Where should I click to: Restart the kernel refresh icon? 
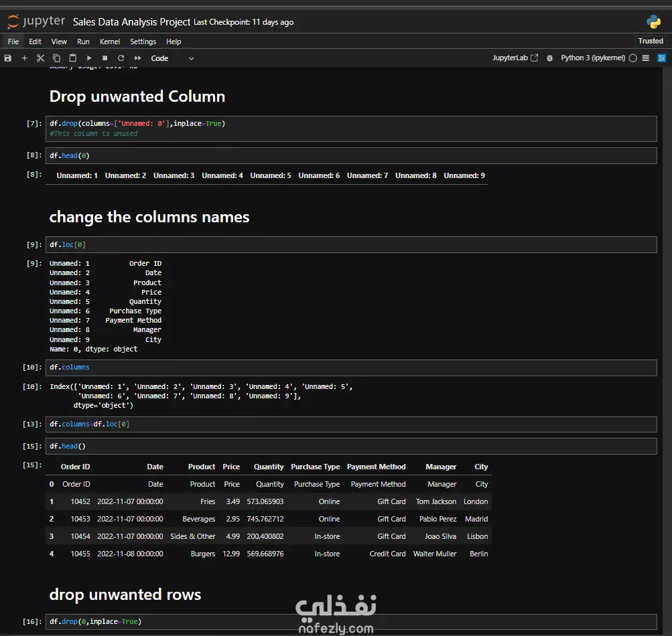121,58
